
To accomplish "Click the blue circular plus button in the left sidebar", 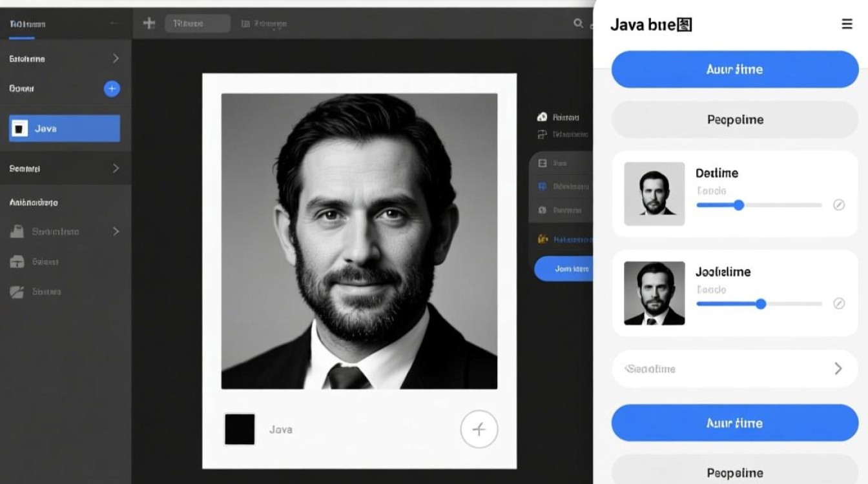I will 112,89.
